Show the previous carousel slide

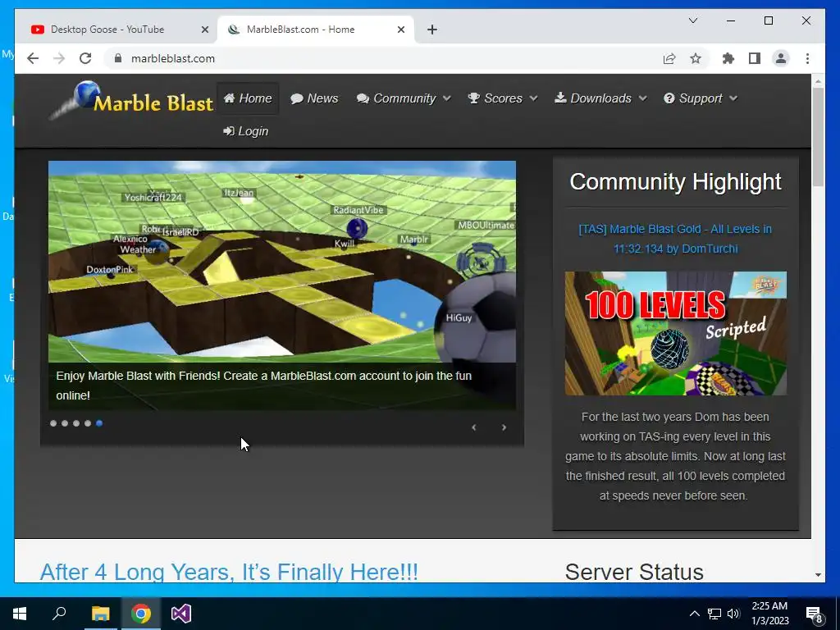tap(473, 427)
